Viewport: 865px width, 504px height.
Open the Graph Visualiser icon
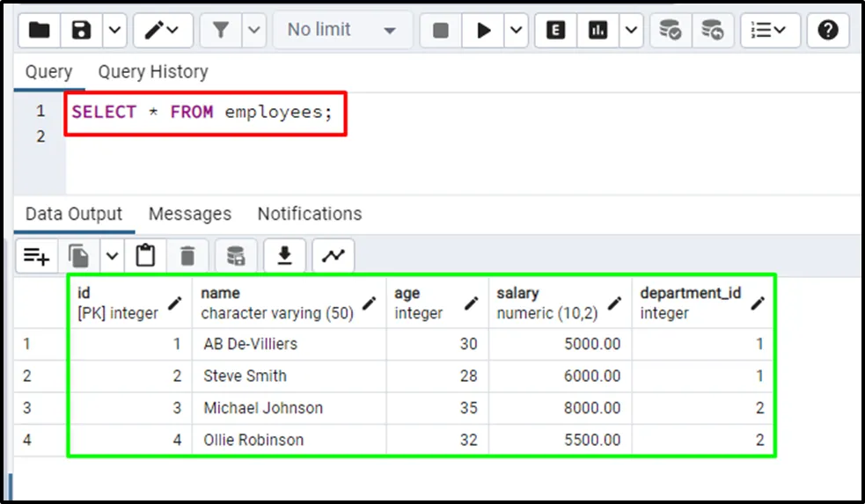coord(333,256)
